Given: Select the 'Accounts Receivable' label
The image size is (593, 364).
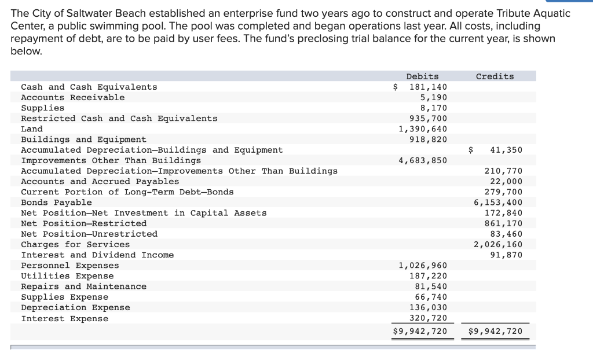Looking at the screenshot, I should point(72,98).
